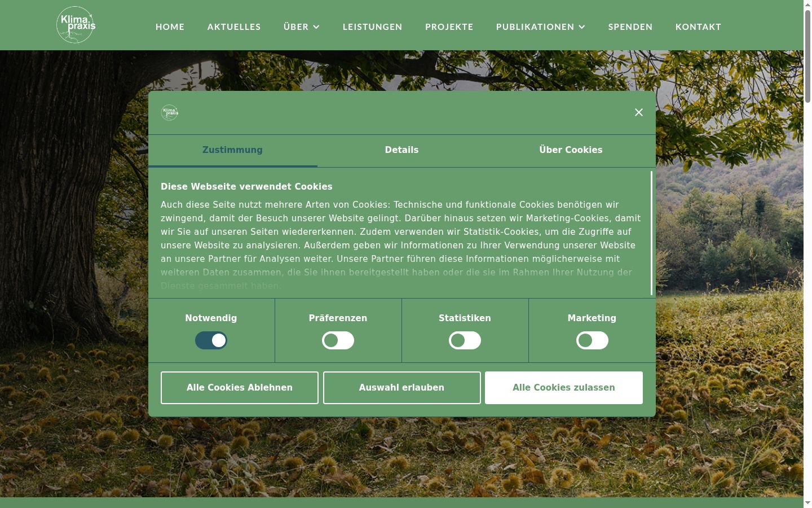This screenshot has width=812, height=508.
Task: Go to the Leistungen page
Action: click(x=373, y=27)
